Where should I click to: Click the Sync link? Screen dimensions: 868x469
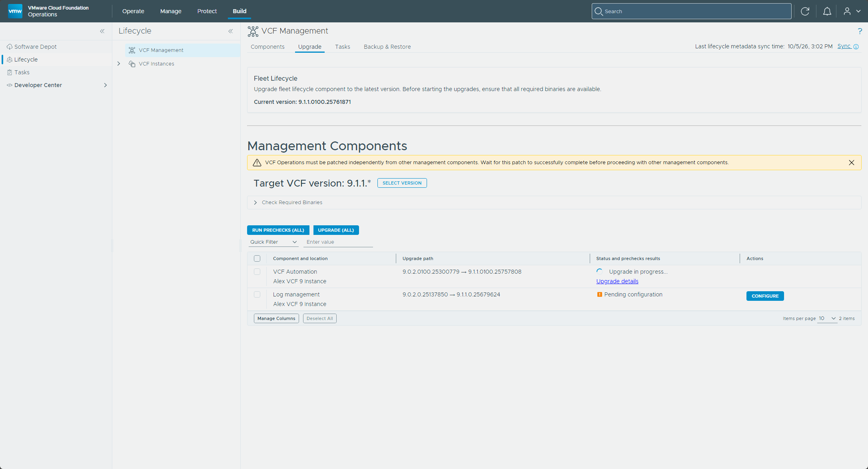point(844,46)
